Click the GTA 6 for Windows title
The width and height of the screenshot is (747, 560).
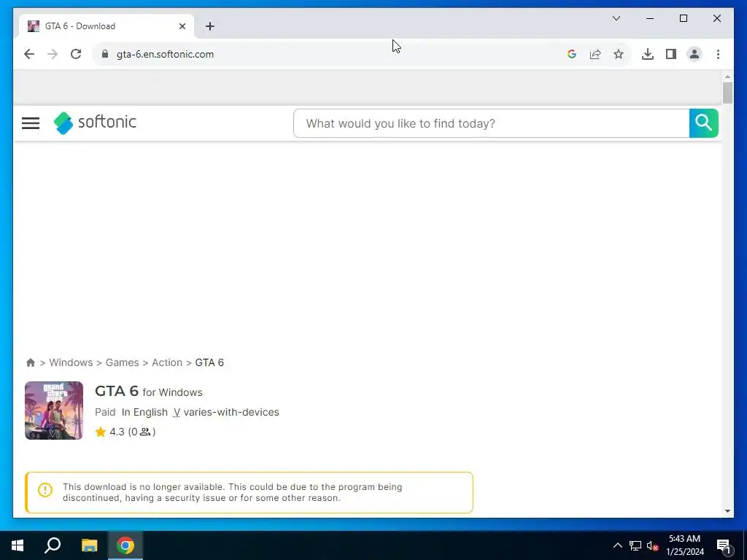click(x=149, y=392)
